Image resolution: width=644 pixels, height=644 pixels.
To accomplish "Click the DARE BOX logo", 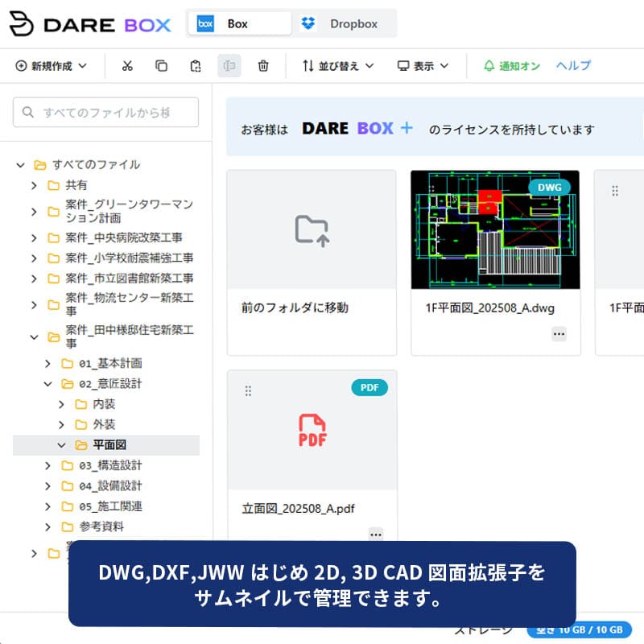I will coord(90,24).
